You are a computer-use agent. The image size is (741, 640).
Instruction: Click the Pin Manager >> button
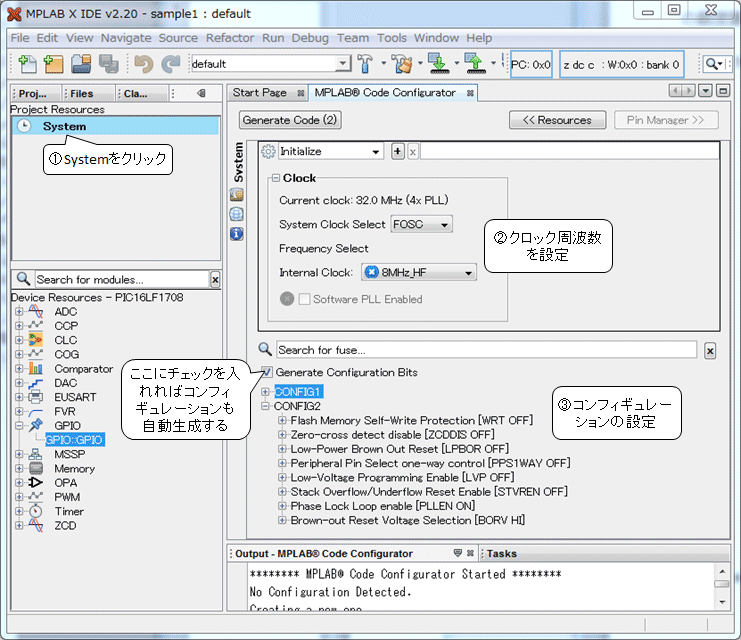pyautogui.click(x=666, y=120)
